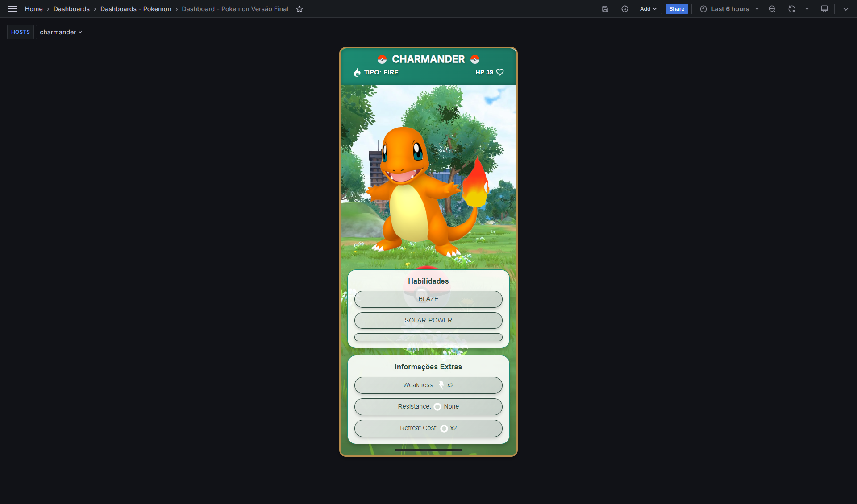Click the CHARMANDER card title
857x504 pixels.
click(x=428, y=59)
